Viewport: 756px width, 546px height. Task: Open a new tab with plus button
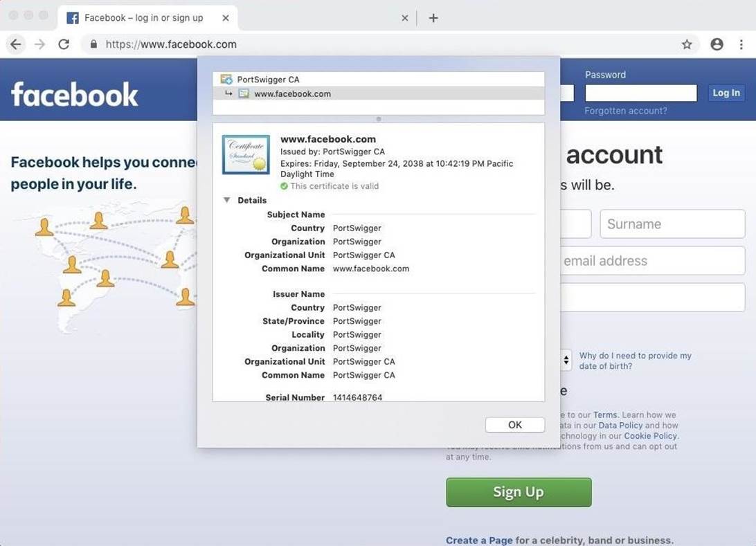point(433,18)
